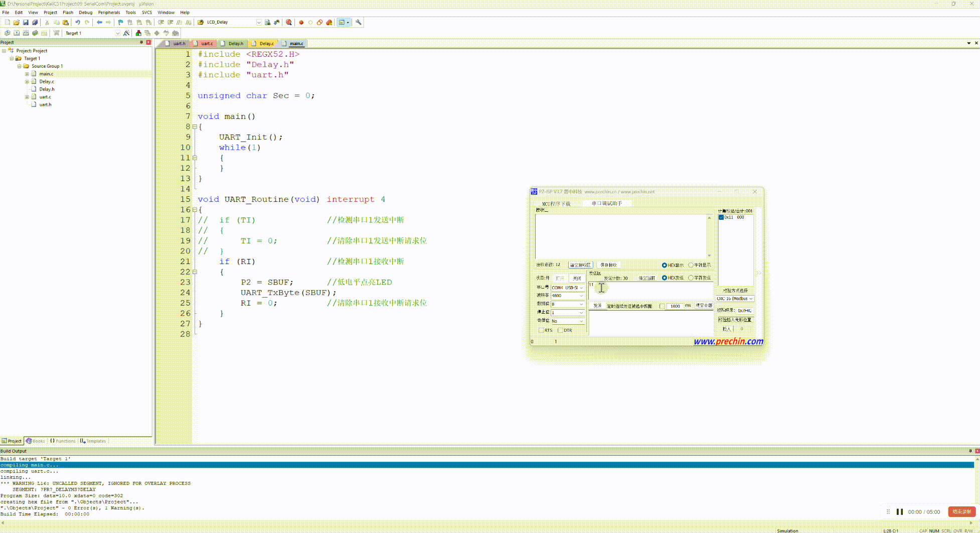Open the Project menu
The height and width of the screenshot is (533, 980).
[x=50, y=13]
